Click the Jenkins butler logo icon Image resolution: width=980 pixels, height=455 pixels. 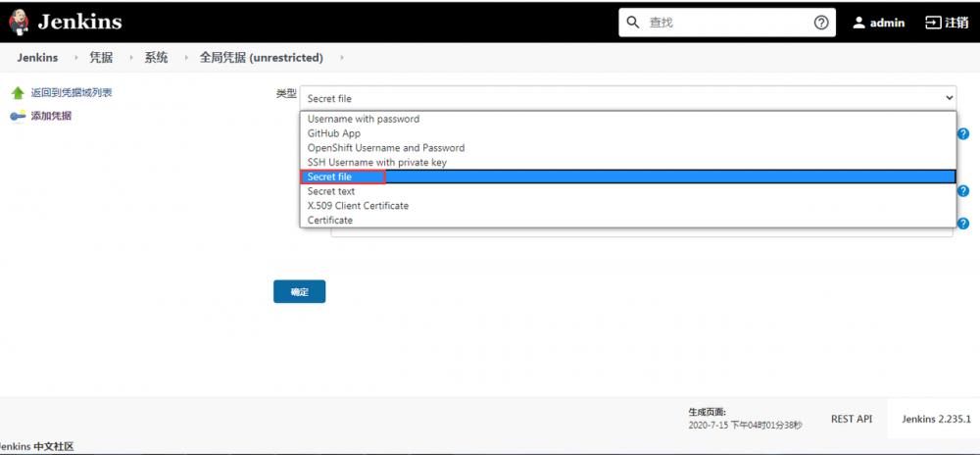pos(19,22)
